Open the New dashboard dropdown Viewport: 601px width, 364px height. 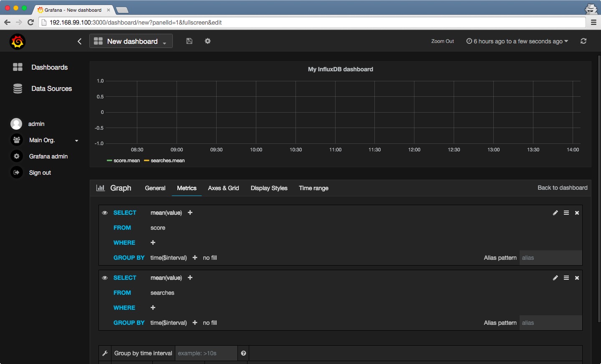tap(131, 41)
